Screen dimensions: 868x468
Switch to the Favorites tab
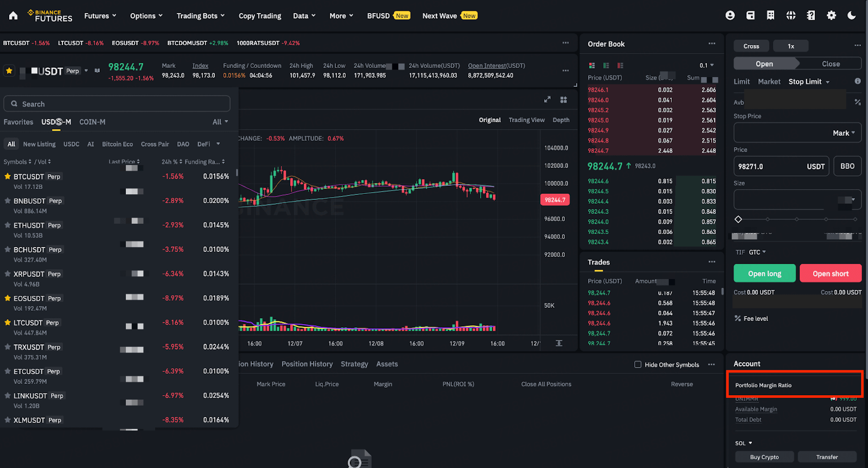[18, 122]
